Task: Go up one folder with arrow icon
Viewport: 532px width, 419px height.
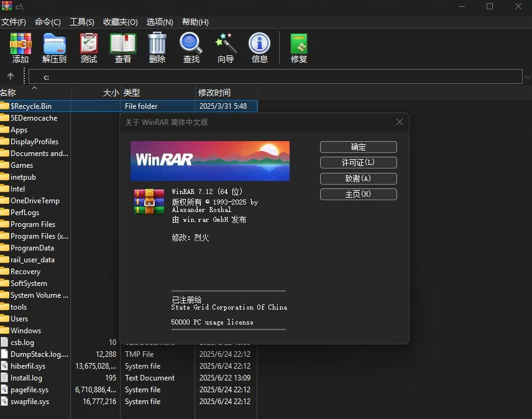Action: coord(11,76)
